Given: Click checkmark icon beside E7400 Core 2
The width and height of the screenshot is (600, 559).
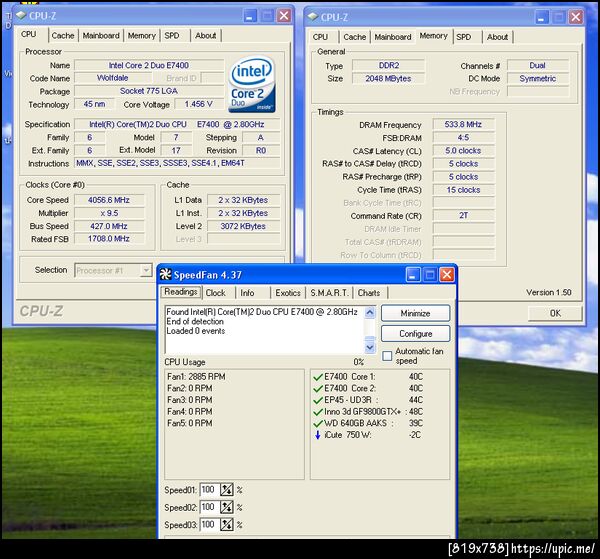Looking at the screenshot, I should [x=318, y=388].
